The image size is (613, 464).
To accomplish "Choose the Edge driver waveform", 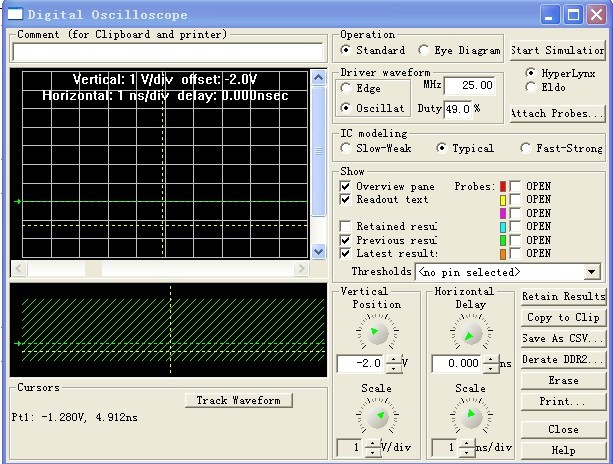I will [x=346, y=89].
